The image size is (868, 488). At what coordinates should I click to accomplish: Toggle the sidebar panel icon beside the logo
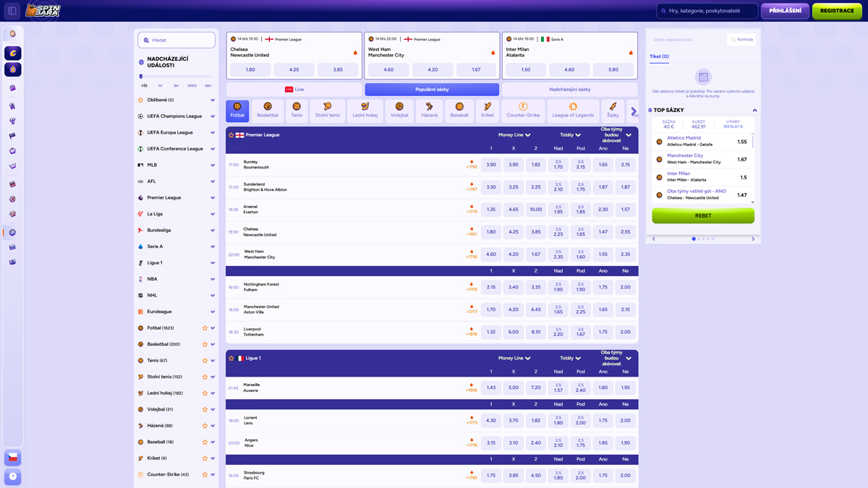[12, 11]
